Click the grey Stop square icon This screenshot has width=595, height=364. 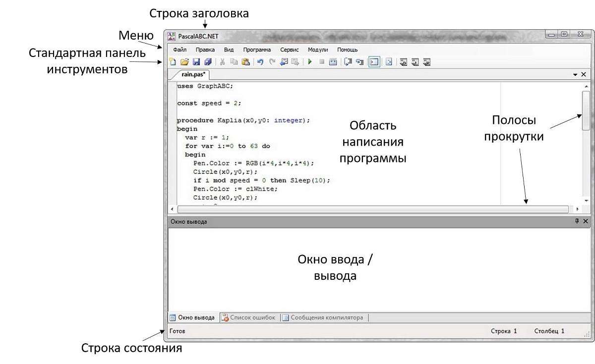coord(322,62)
